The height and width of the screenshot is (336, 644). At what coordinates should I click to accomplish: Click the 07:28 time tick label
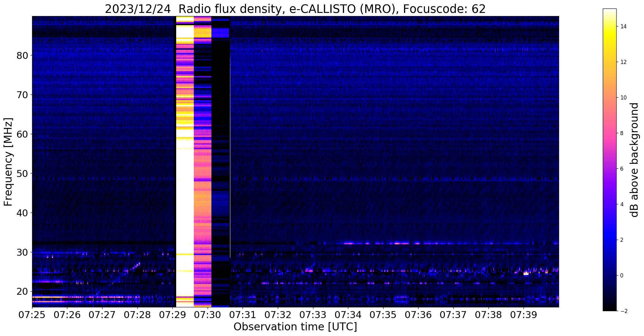click(137, 315)
